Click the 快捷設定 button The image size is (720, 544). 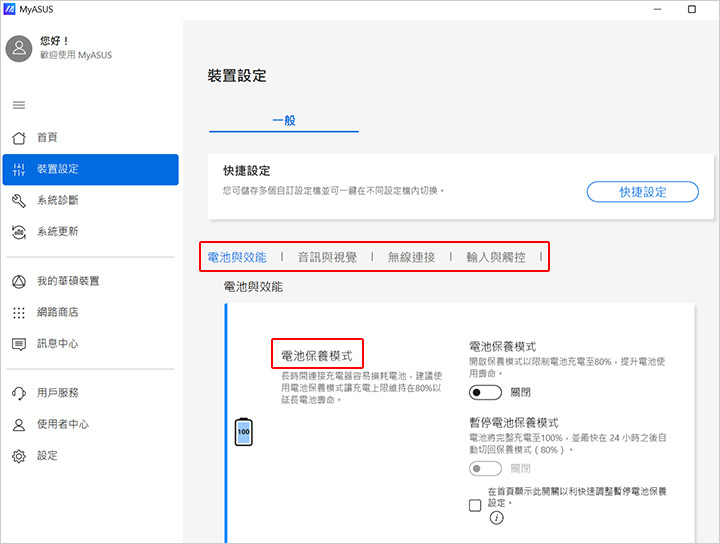point(642,192)
